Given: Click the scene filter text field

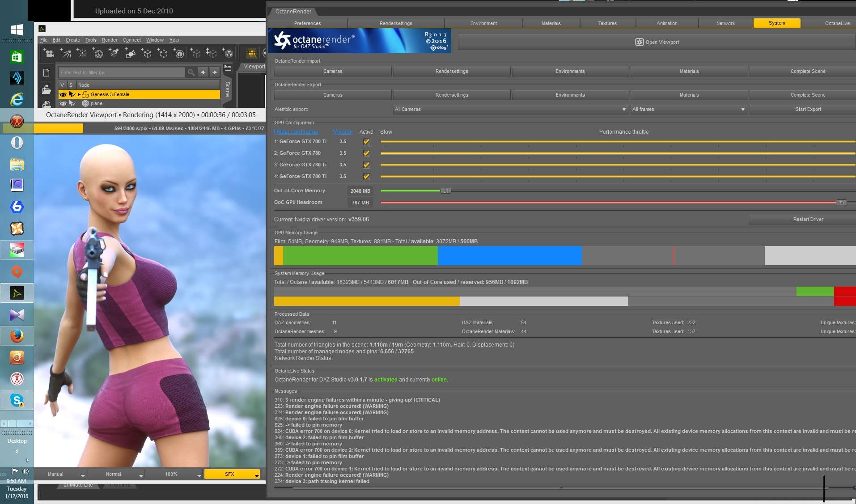Looking at the screenshot, I should tap(122, 72).
